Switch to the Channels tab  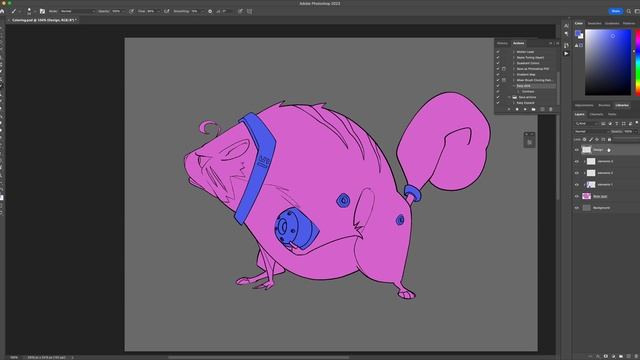pos(596,115)
